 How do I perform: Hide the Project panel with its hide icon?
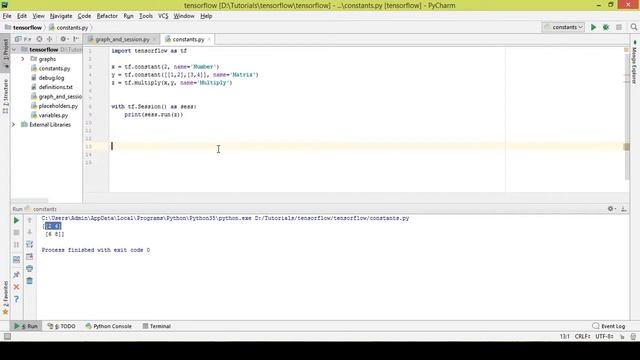click(x=76, y=39)
